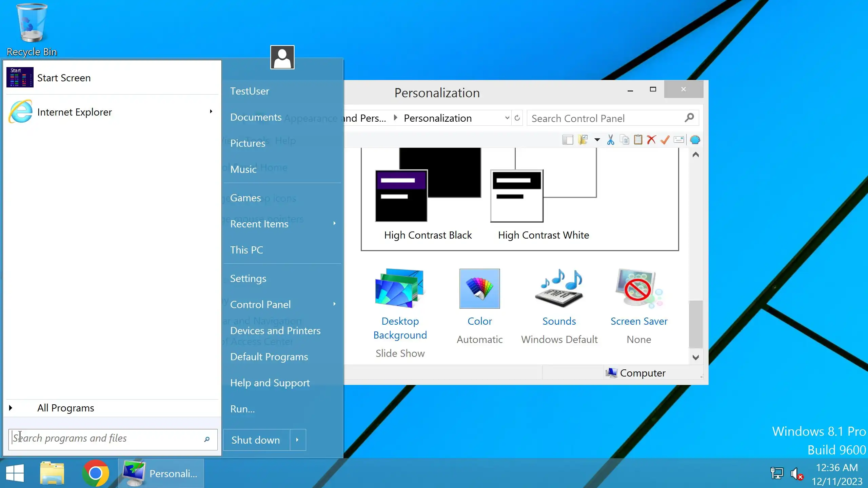868x488 pixels.
Task: Expand All Programs in Start menu
Action: point(66,408)
